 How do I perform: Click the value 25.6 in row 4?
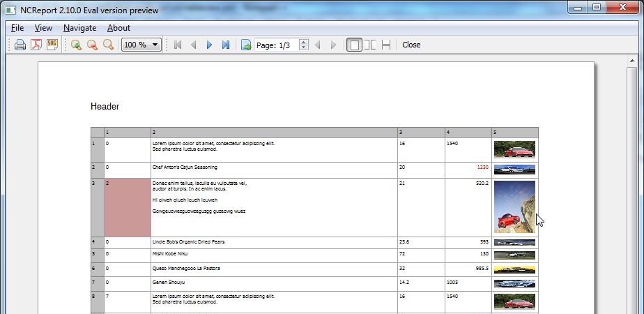coord(404,241)
